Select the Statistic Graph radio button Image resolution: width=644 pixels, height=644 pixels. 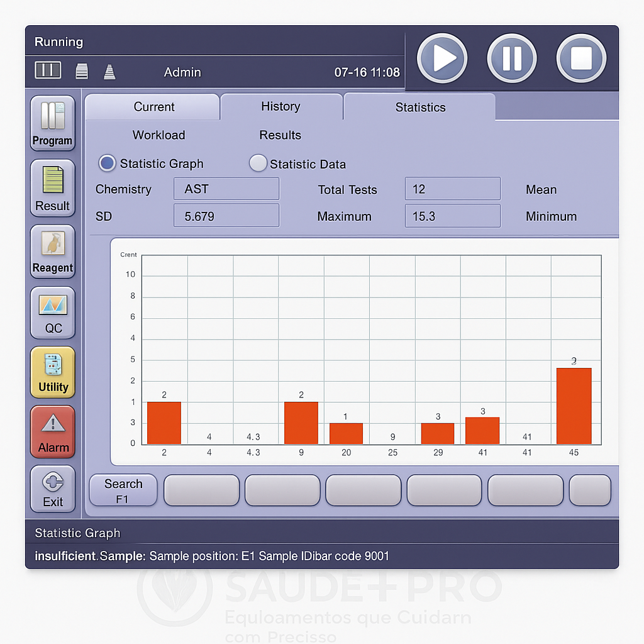(x=107, y=164)
